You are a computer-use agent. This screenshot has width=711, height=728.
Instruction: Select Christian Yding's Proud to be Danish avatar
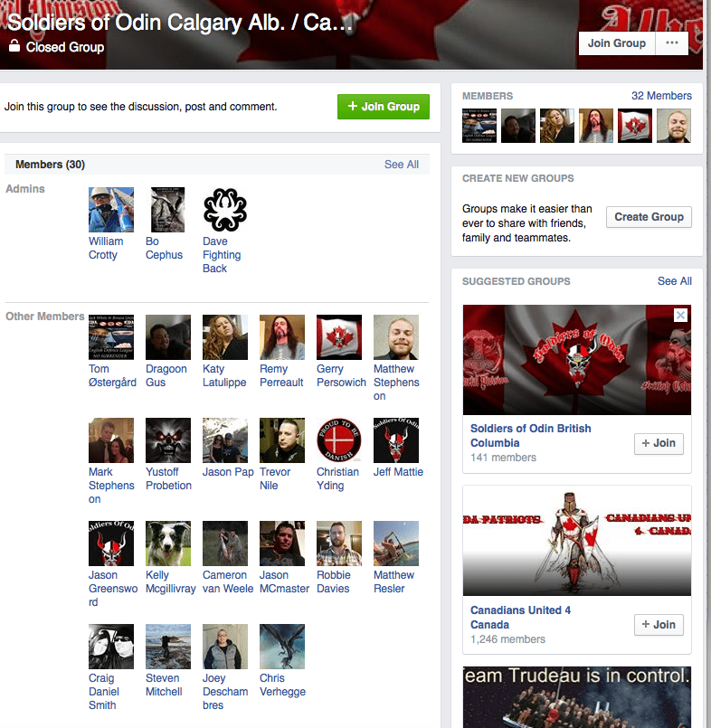coord(339,440)
